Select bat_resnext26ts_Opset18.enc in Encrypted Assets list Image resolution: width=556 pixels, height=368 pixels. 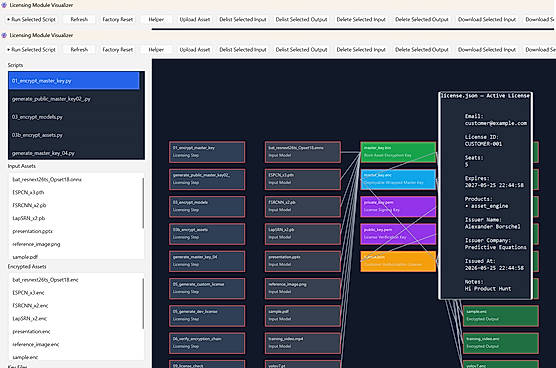click(x=75, y=280)
